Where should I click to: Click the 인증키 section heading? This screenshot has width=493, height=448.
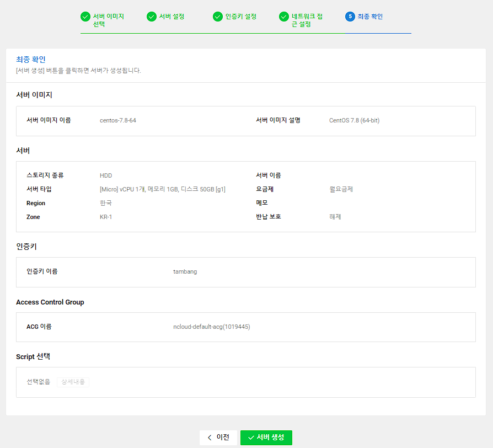pos(26,247)
